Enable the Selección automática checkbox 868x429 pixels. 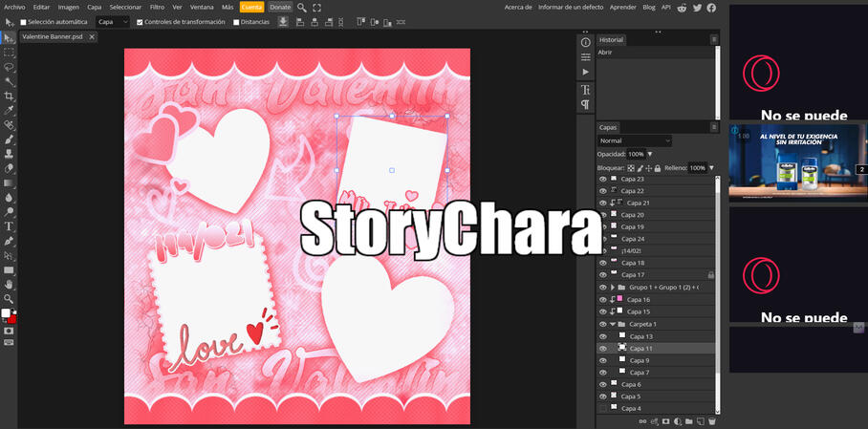[x=24, y=22]
